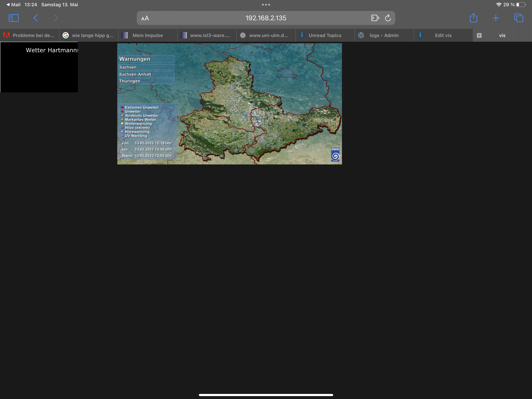Tap the extensions puzzle icon in address bar
Viewport: 532px width, 399px height.
375,18
